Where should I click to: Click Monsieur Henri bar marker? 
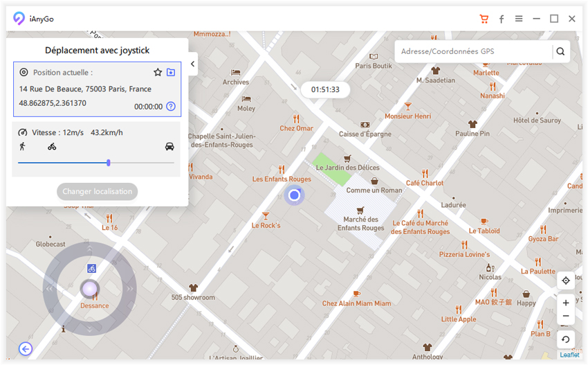click(x=407, y=107)
